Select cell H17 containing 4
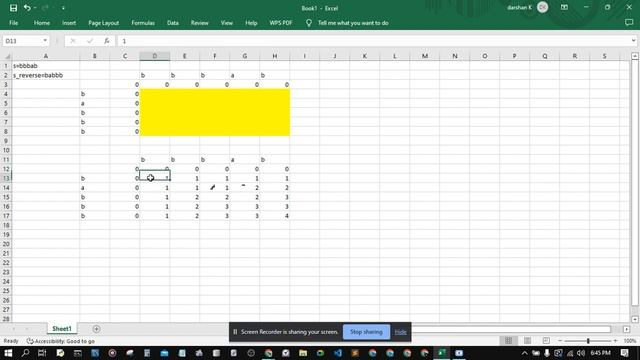640x360 pixels. click(275, 216)
